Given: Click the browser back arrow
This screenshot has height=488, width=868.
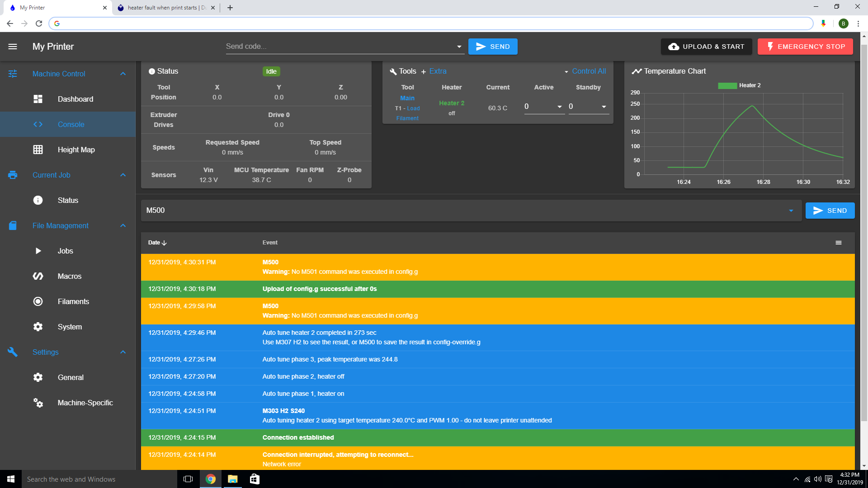Looking at the screenshot, I should click(x=10, y=23).
